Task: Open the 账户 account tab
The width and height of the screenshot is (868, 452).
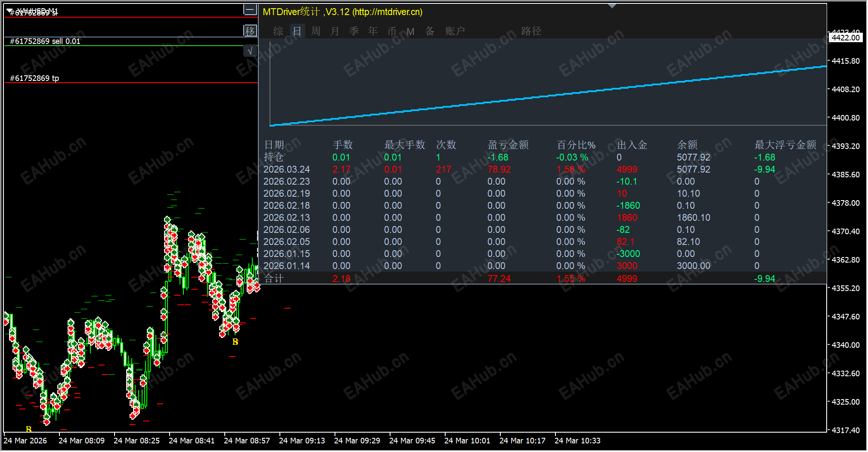Action: tap(455, 31)
